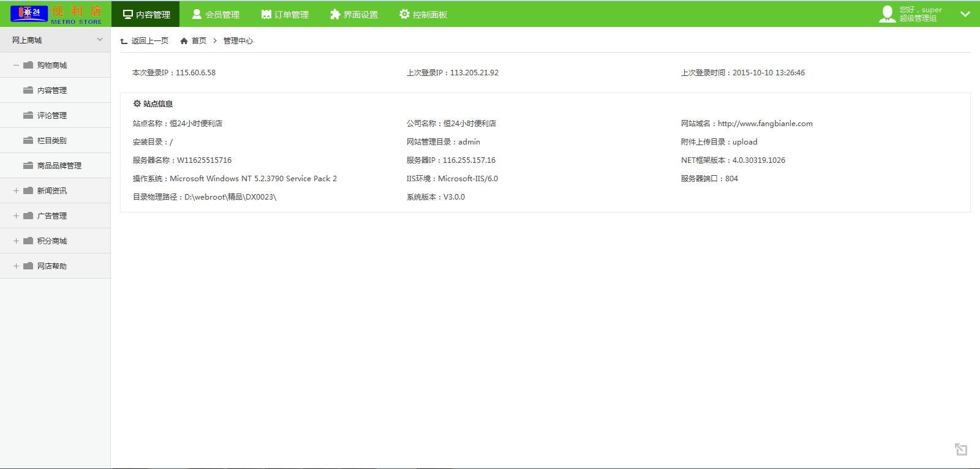The height and width of the screenshot is (469, 980).
Task: Click the IIS environment Microsoft-IIS/6.0 value
Action: point(468,178)
